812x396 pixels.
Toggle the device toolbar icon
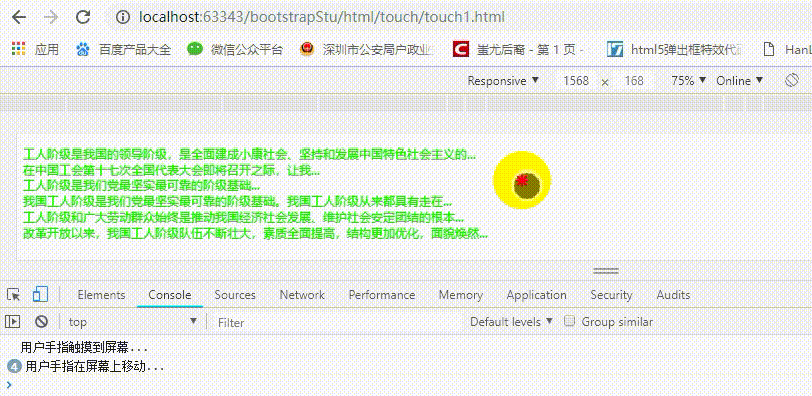tap(40, 295)
